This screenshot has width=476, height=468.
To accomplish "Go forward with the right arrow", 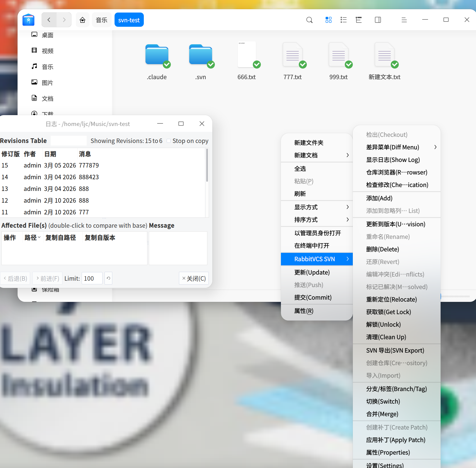I will pos(64,20).
